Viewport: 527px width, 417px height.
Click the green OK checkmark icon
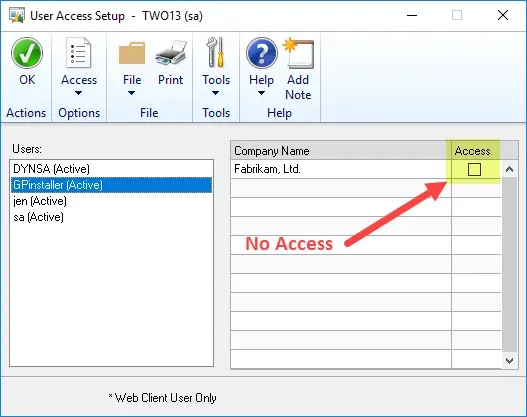[x=27, y=53]
